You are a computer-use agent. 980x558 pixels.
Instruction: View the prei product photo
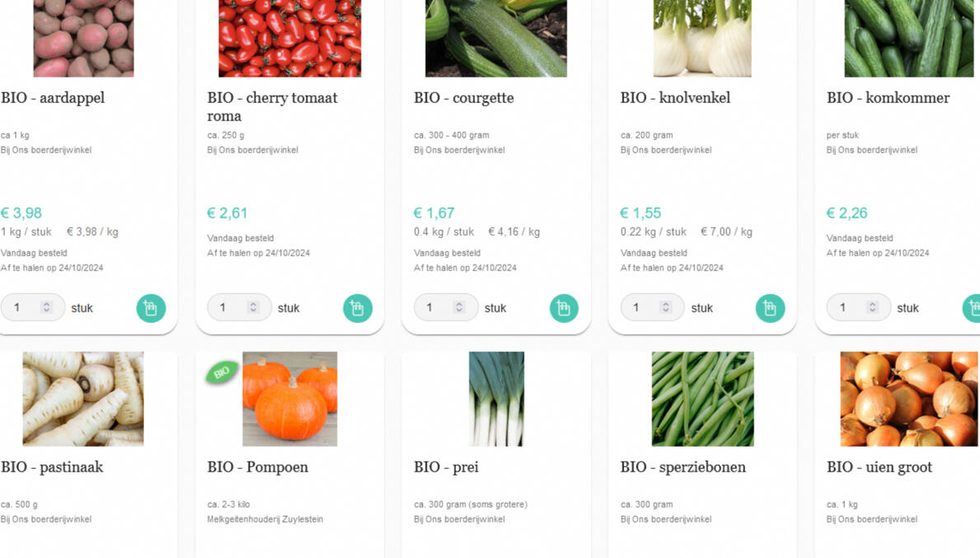(x=497, y=399)
